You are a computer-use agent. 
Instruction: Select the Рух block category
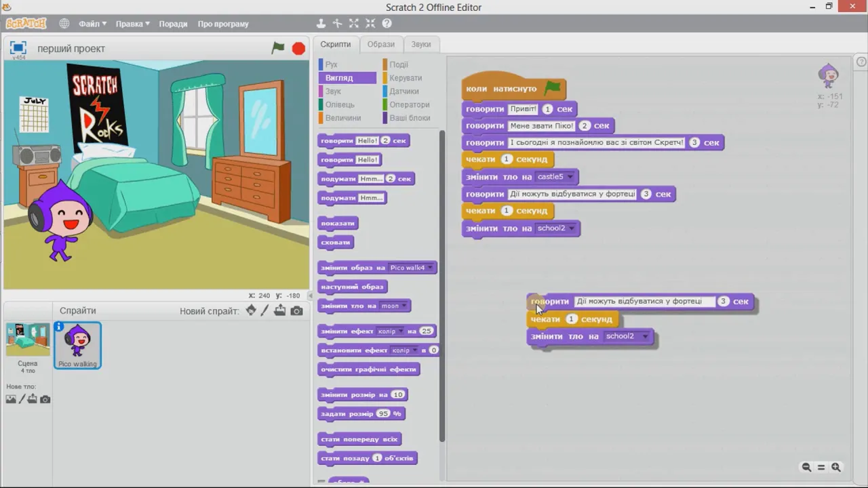pyautogui.click(x=347, y=64)
